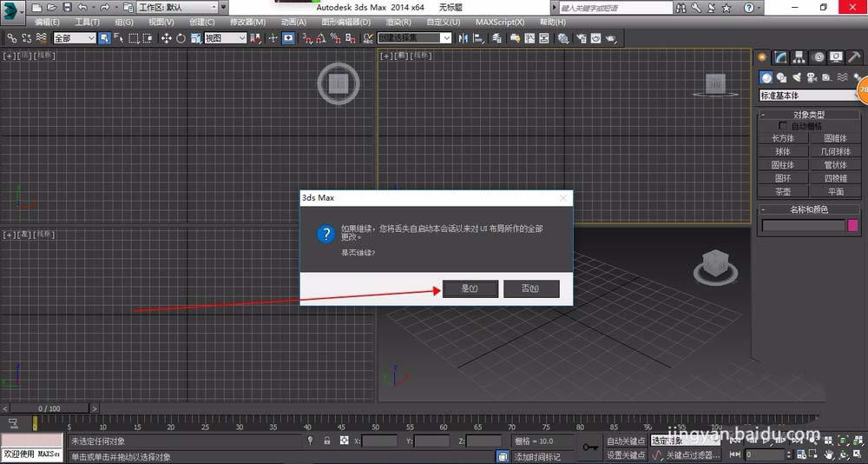Toggle the Window/Crossing selection icon

[x=148, y=38]
